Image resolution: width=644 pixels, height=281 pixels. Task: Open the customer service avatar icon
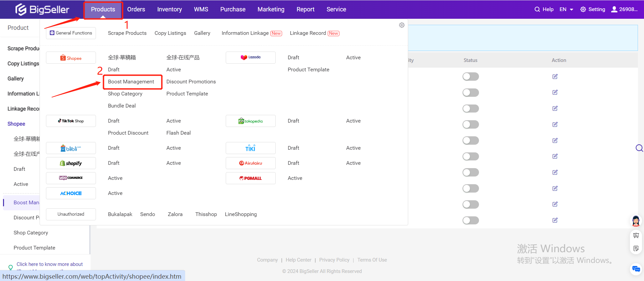pyautogui.click(x=636, y=221)
